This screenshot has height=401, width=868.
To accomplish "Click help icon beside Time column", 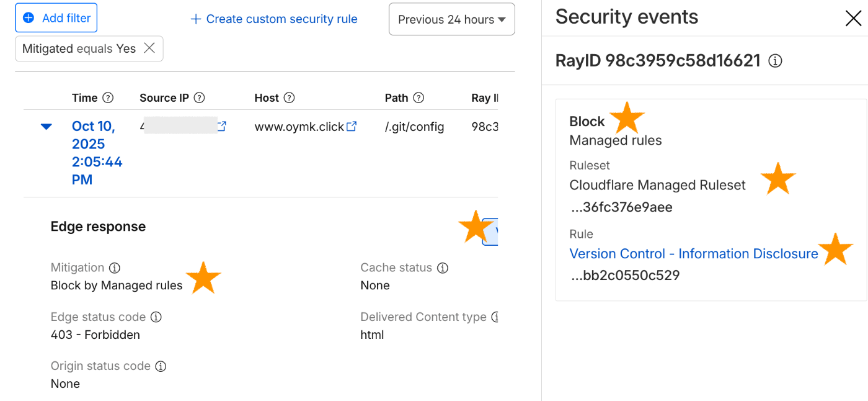I will pos(108,98).
